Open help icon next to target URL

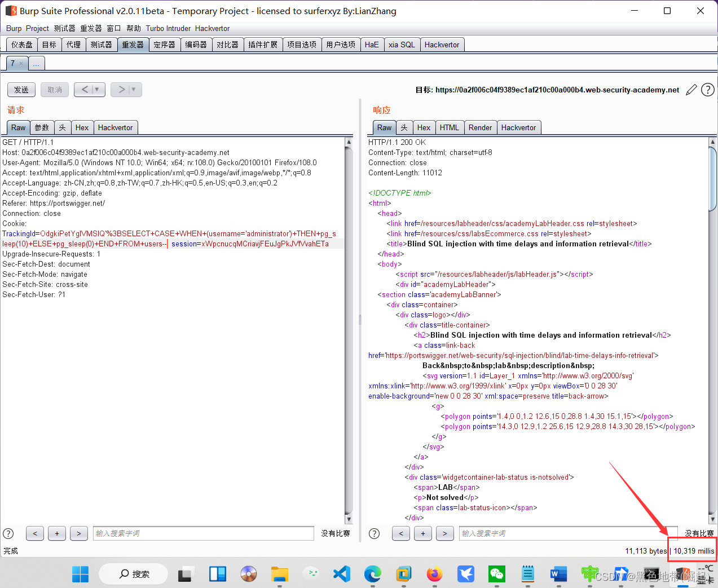tap(708, 90)
